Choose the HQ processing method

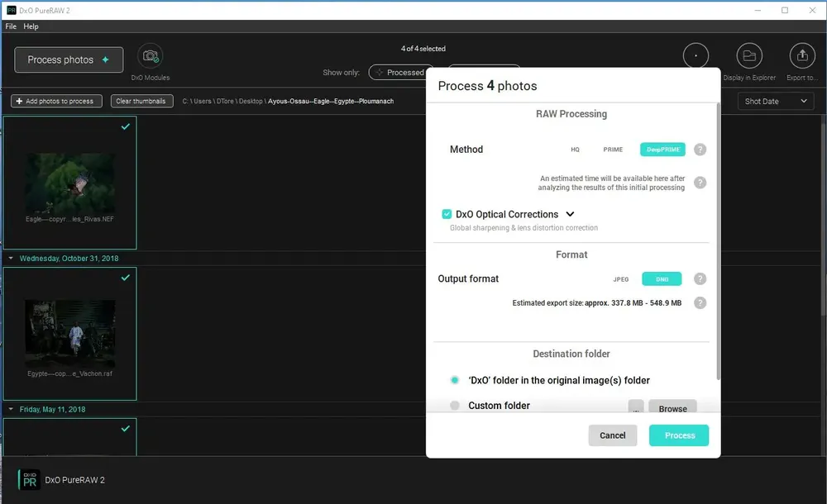(575, 150)
